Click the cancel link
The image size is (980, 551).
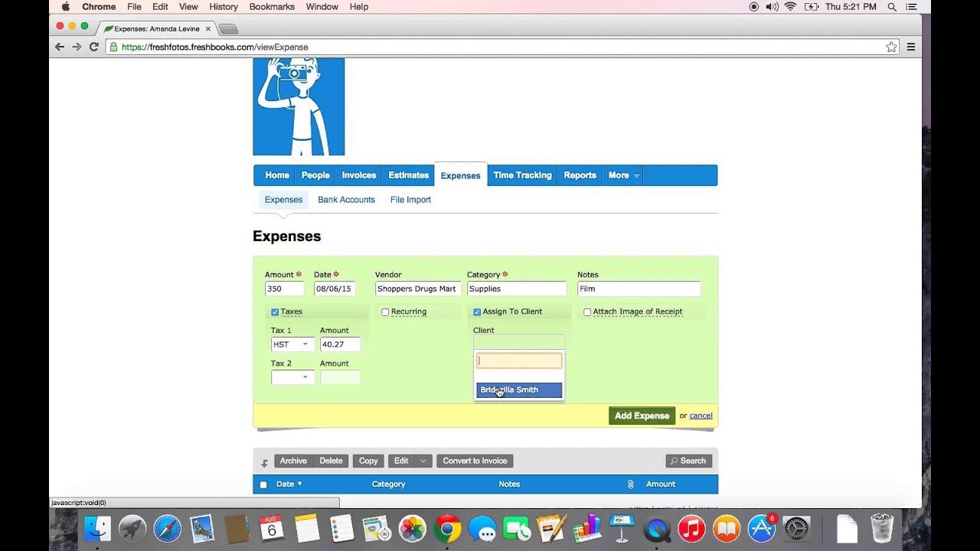(x=701, y=416)
